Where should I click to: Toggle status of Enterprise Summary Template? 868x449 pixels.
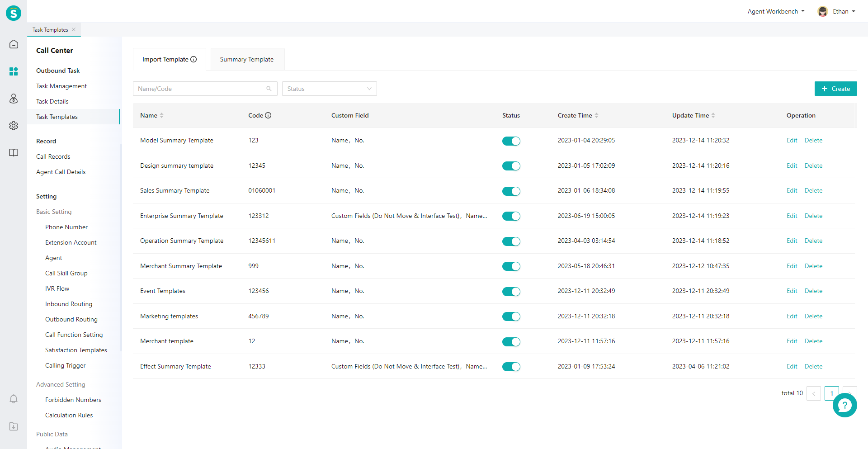(511, 216)
